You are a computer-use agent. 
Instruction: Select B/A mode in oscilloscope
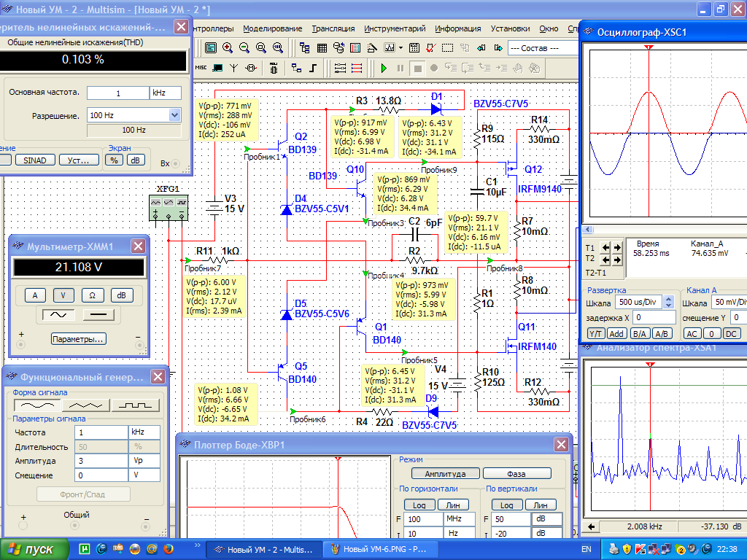639,333
